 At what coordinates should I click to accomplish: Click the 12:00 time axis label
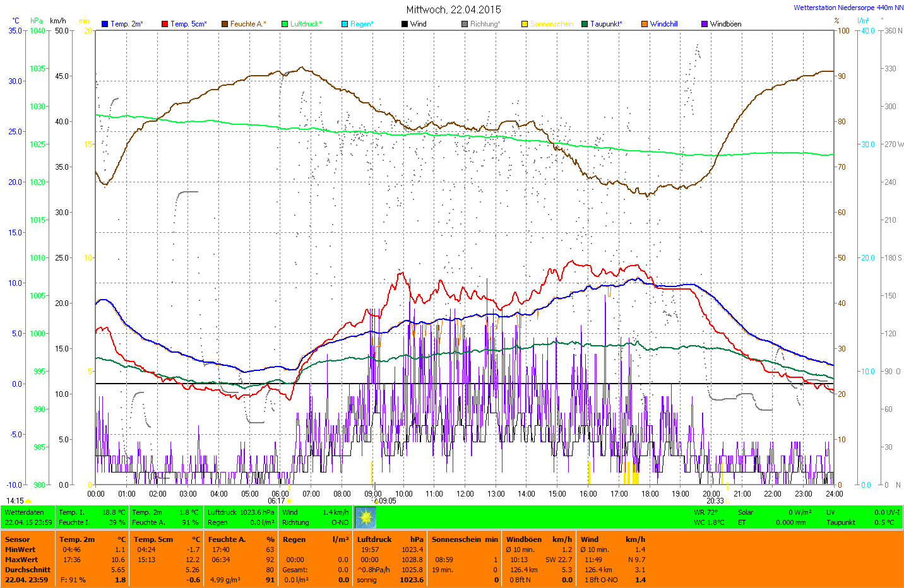point(465,493)
